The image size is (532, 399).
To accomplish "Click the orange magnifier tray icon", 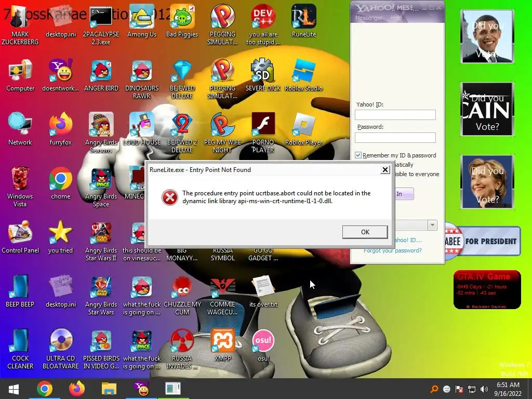I will pyautogui.click(x=434, y=389).
